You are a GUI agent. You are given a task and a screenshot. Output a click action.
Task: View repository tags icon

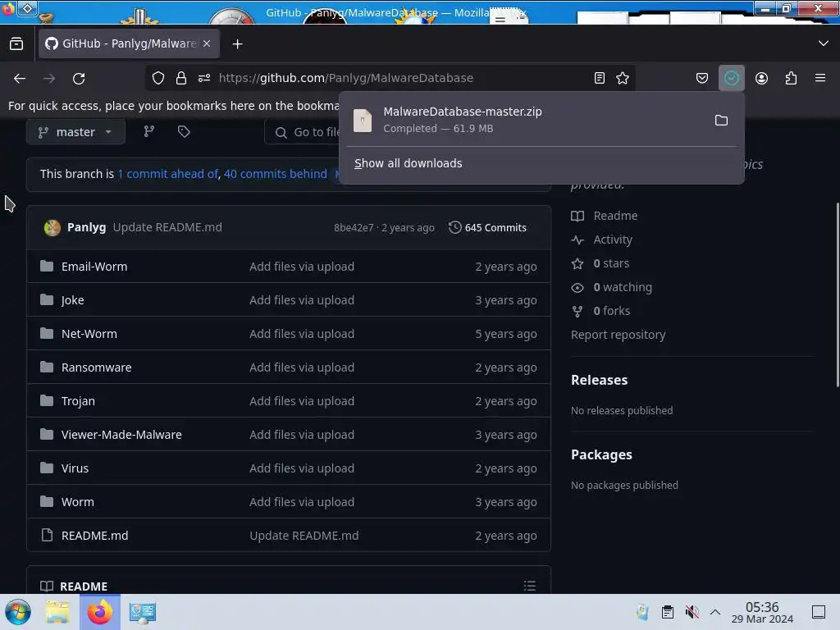[x=184, y=131]
